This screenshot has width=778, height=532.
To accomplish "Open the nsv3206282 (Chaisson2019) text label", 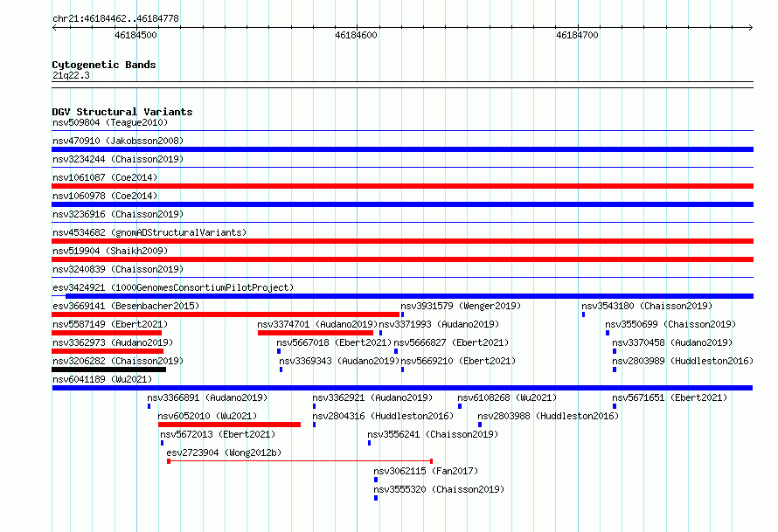I will pos(118,361).
